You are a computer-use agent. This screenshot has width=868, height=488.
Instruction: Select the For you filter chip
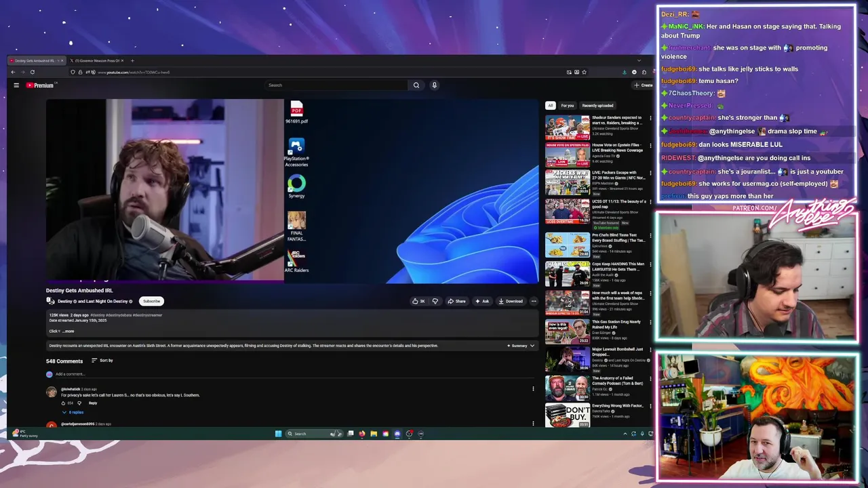point(568,106)
